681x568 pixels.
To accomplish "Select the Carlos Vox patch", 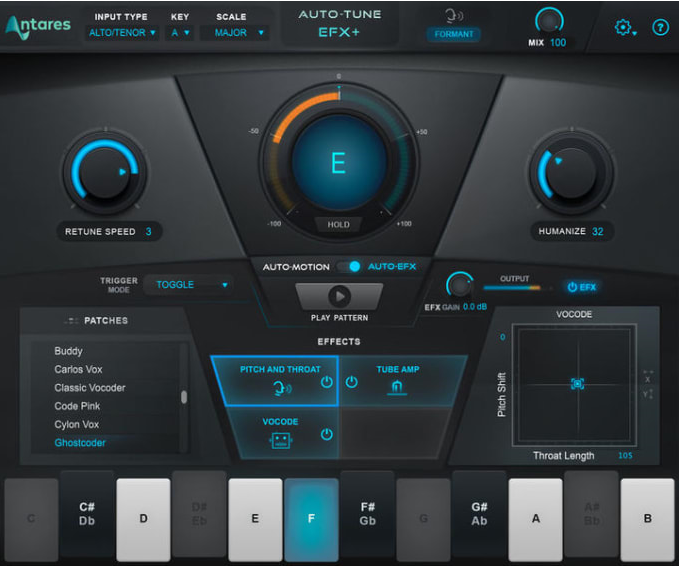I will click(x=78, y=370).
